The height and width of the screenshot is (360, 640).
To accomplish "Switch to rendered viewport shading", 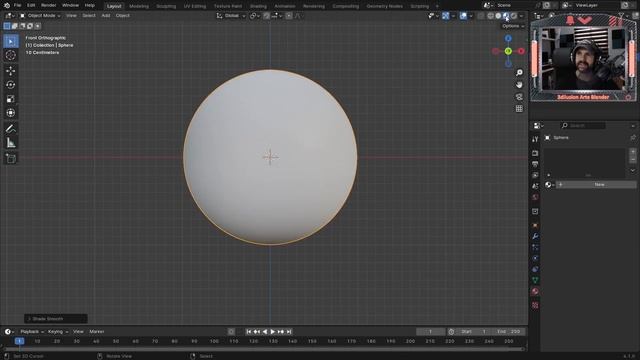I will [x=514, y=16].
